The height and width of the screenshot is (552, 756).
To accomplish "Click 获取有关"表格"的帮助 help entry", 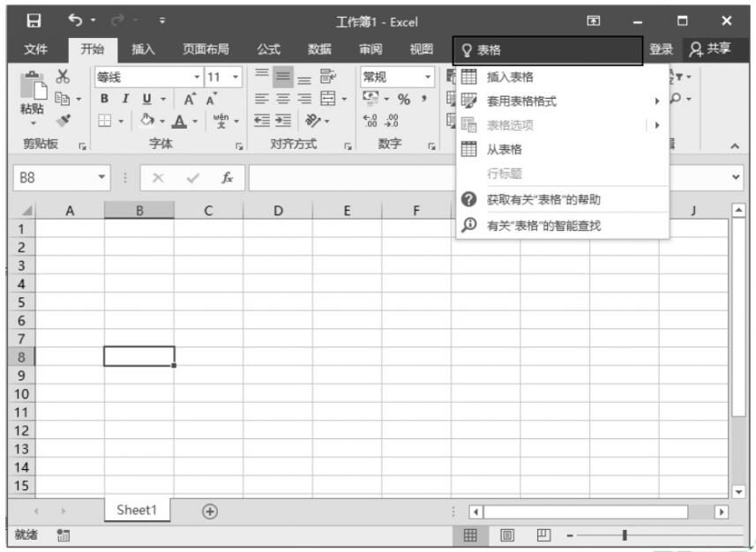I will [543, 199].
